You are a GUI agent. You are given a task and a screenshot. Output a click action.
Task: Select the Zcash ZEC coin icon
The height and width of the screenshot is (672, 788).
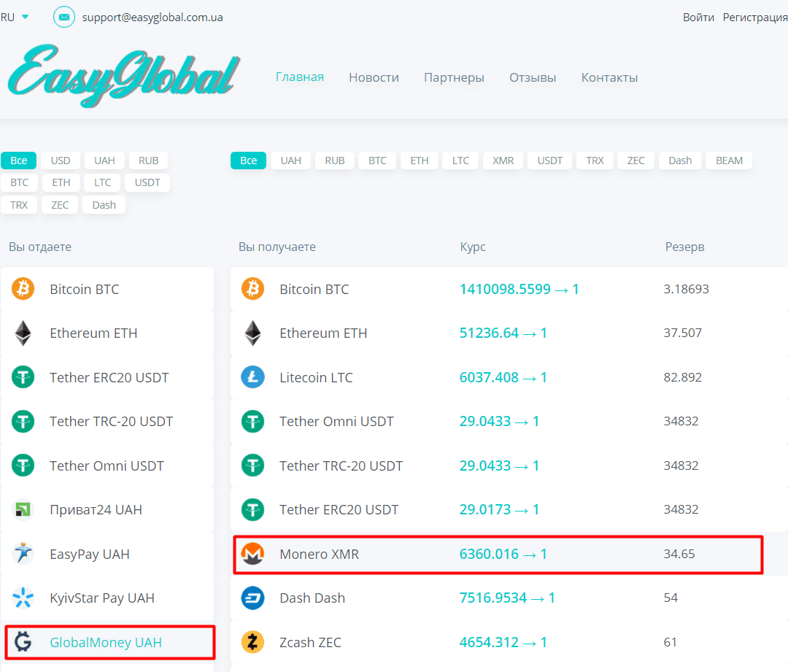pyautogui.click(x=252, y=642)
